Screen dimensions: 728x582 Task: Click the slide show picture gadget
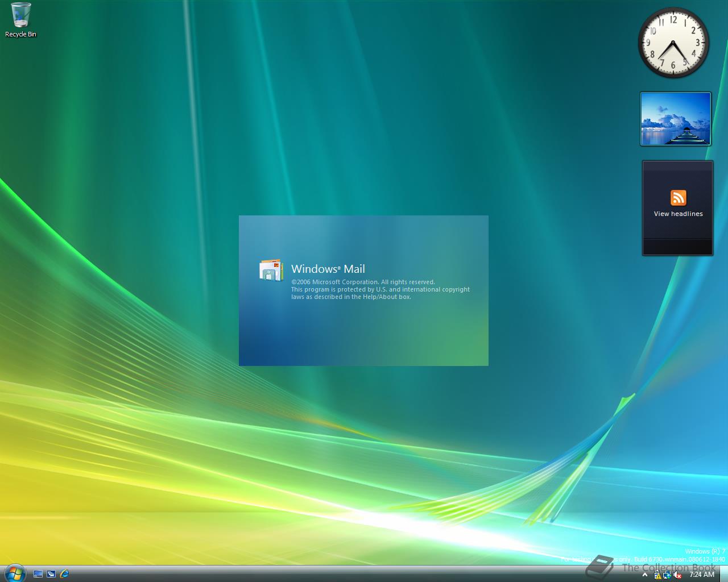coord(676,119)
